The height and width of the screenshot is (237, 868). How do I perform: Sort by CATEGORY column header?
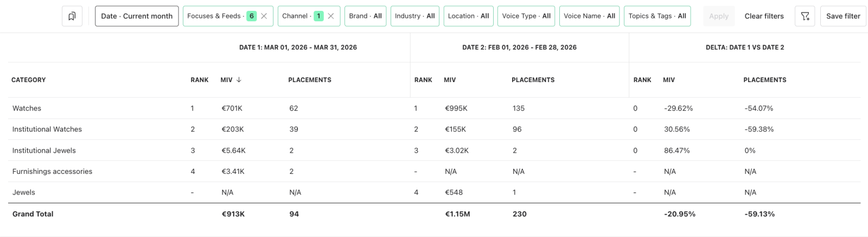[x=29, y=80]
